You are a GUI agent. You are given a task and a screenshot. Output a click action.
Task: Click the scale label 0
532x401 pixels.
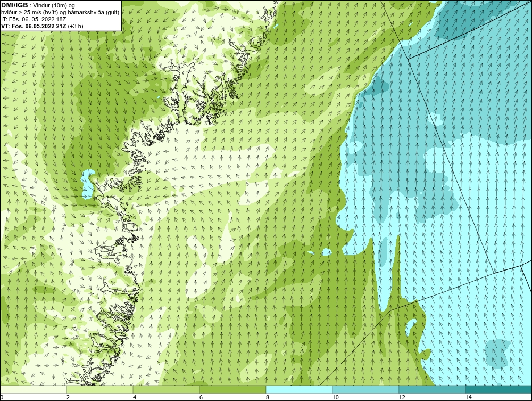(x=2, y=398)
